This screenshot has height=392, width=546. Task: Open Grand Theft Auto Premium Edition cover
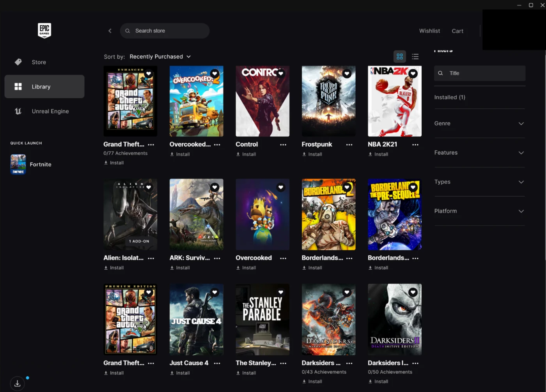pos(130,320)
